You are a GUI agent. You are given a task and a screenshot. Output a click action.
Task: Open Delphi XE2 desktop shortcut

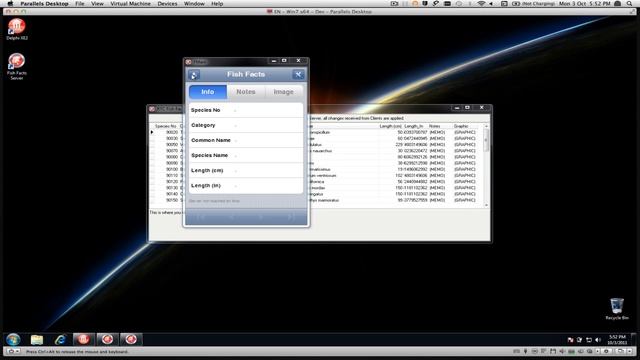17,29
